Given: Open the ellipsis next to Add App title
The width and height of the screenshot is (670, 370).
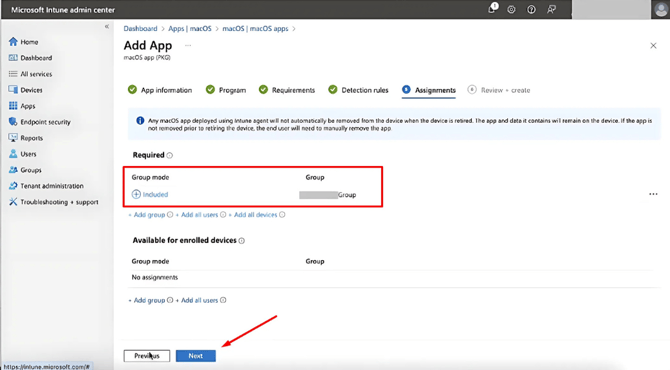Looking at the screenshot, I should [188, 45].
